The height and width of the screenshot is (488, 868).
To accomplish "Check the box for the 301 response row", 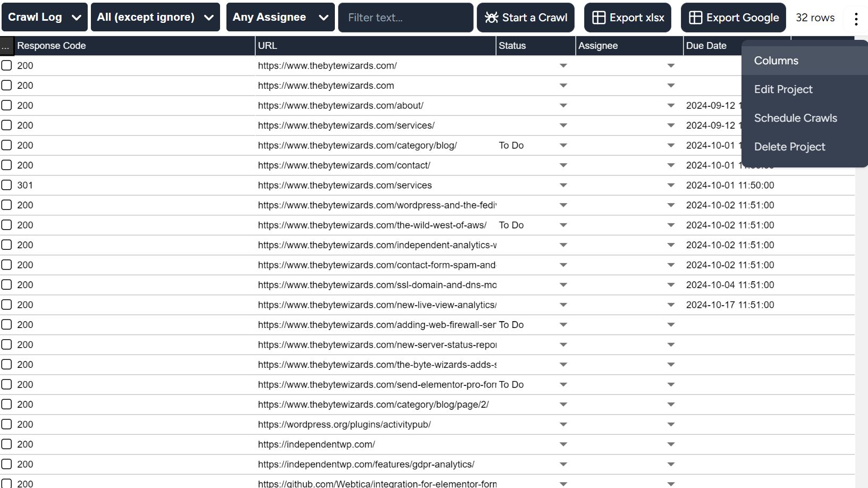I will (x=6, y=185).
